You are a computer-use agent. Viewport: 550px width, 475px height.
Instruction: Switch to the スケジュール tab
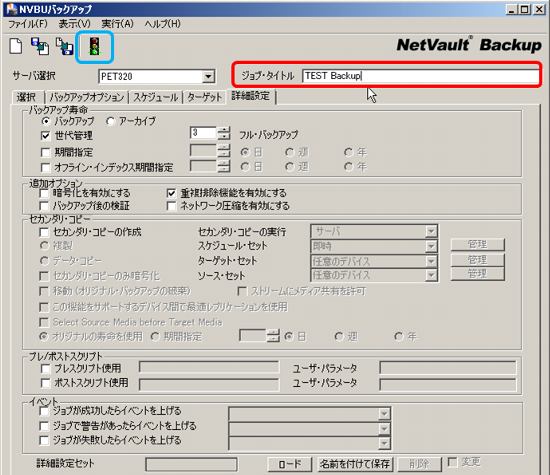click(156, 97)
